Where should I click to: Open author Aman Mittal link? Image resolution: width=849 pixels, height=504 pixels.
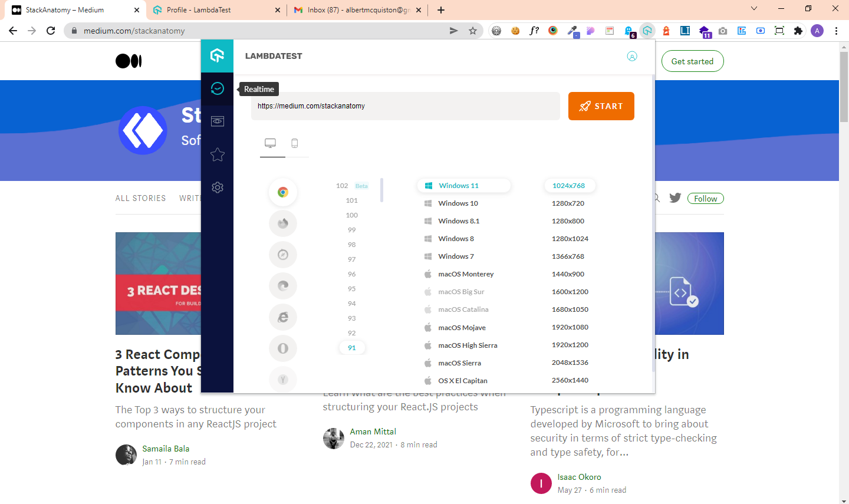tap(373, 431)
